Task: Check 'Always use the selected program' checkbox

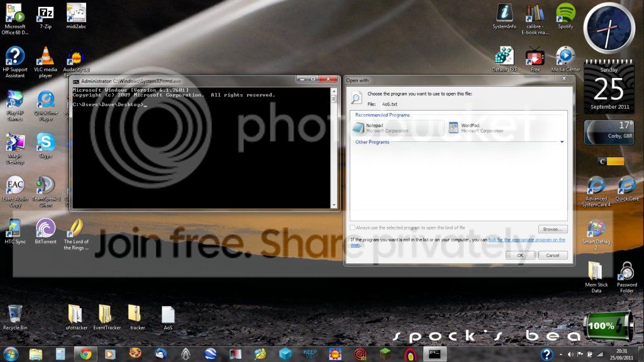Action: [x=352, y=228]
